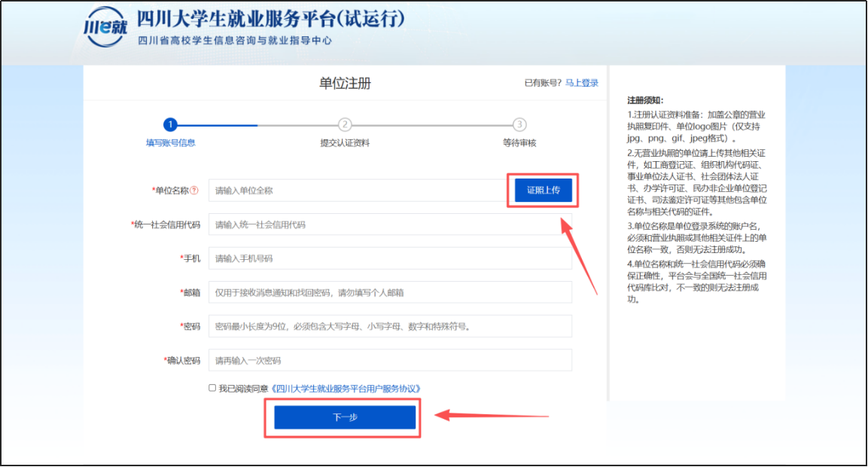The height and width of the screenshot is (467, 868).
Task: Focus the 确认密码 confirm password field
Action: 390,360
